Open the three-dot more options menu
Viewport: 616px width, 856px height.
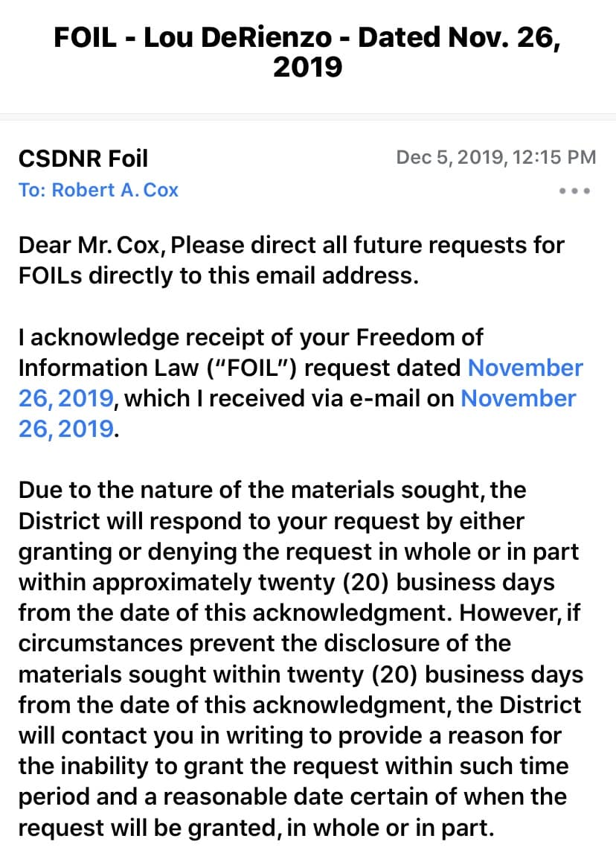(x=575, y=191)
